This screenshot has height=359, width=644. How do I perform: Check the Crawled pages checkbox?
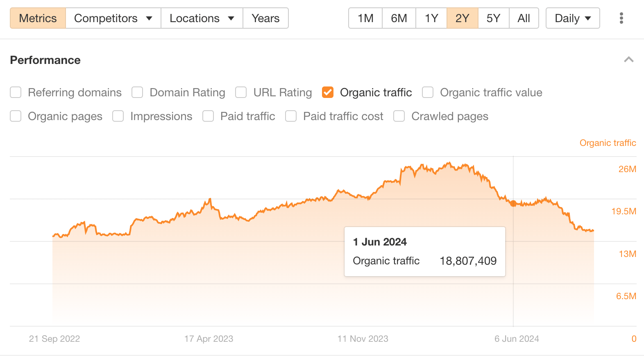pos(399,116)
